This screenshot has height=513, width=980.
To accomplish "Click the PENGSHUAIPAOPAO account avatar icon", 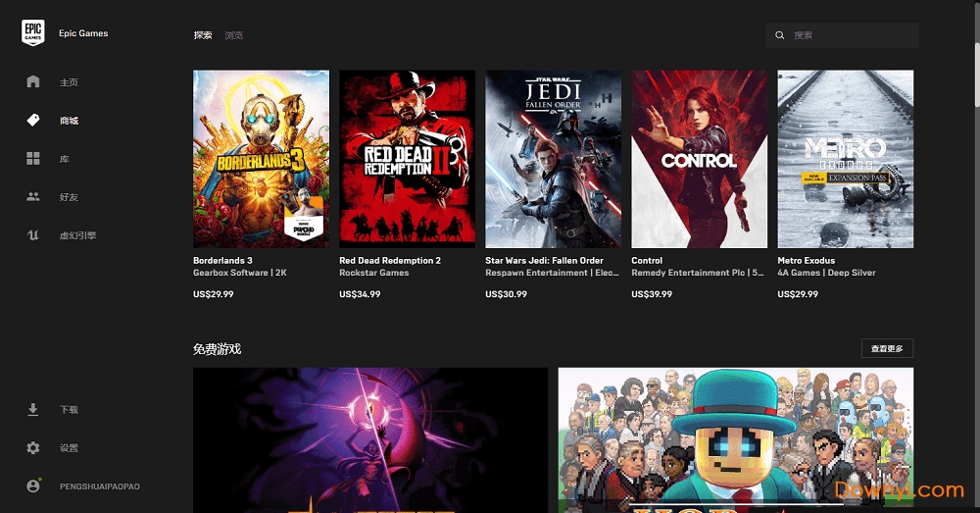I will [x=33, y=486].
